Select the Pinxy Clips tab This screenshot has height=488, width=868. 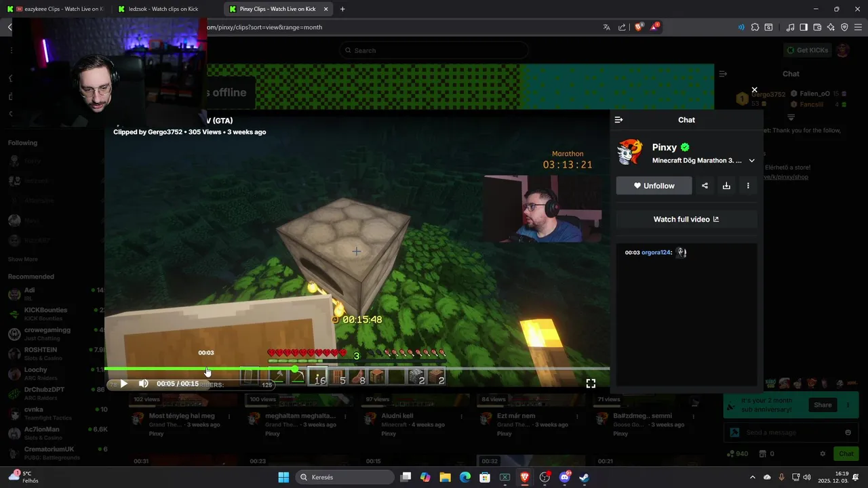[x=277, y=9]
